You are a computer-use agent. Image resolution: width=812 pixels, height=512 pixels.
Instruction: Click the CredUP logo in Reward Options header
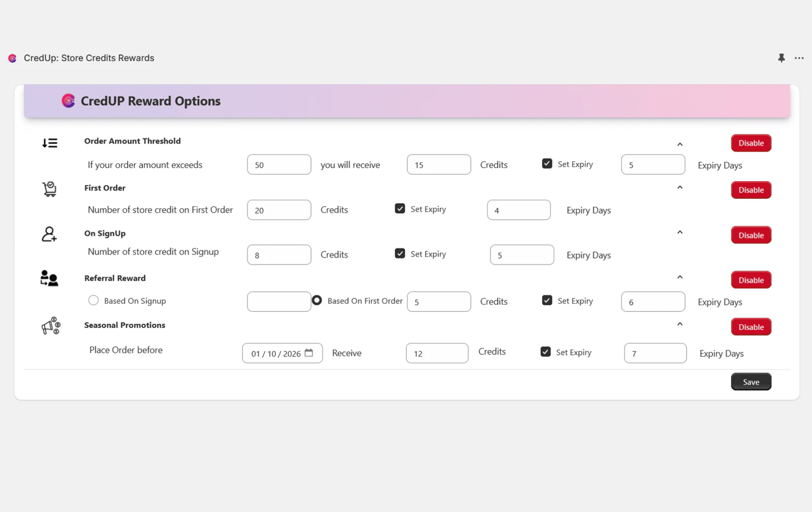point(68,101)
